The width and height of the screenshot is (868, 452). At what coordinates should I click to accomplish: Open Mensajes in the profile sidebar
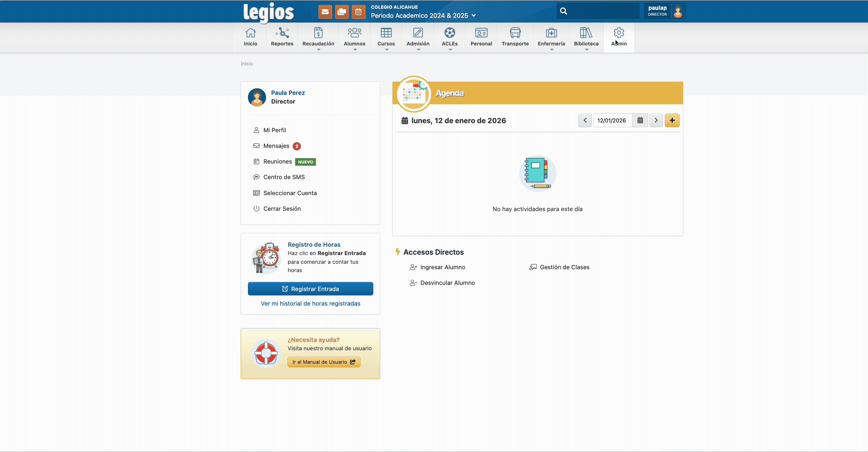coord(276,146)
